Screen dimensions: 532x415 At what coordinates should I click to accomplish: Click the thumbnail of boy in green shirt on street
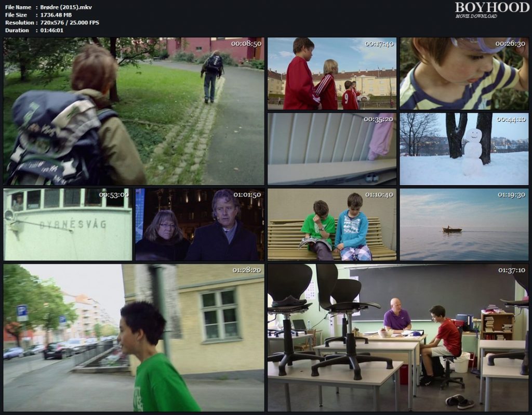134,338
